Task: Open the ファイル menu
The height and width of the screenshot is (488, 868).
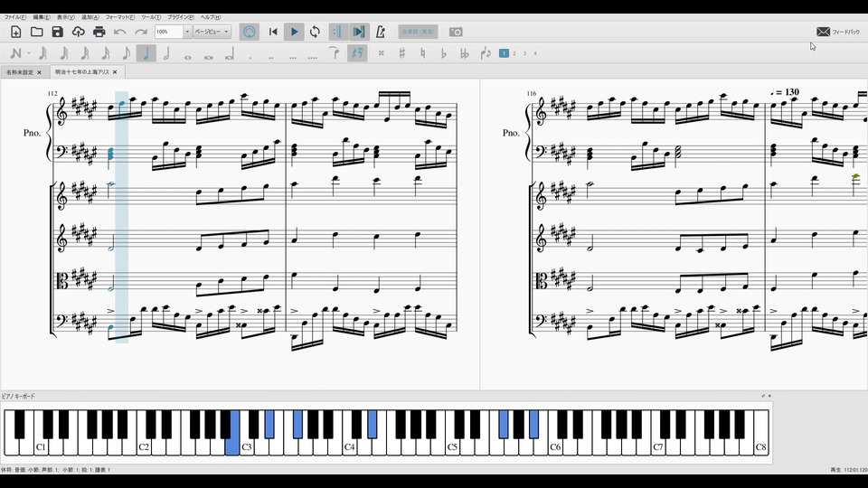Action: point(15,17)
